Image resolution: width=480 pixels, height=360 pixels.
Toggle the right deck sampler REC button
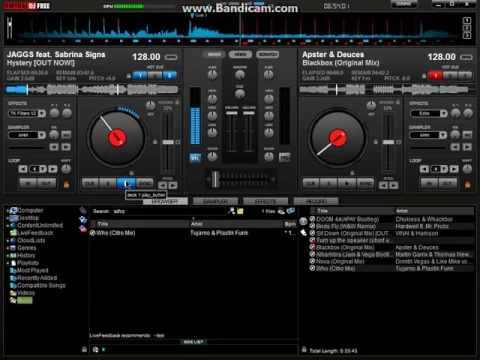pyautogui.click(x=468, y=135)
